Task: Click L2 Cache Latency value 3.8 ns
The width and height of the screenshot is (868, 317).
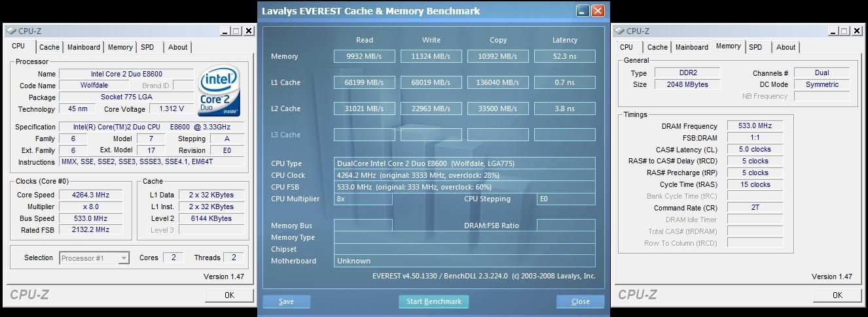Action: pyautogui.click(x=564, y=109)
